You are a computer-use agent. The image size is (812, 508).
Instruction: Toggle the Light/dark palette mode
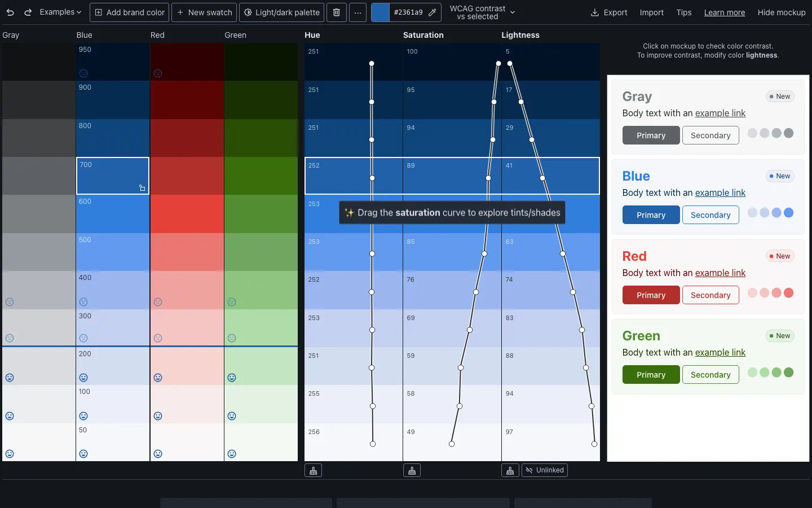pos(281,12)
